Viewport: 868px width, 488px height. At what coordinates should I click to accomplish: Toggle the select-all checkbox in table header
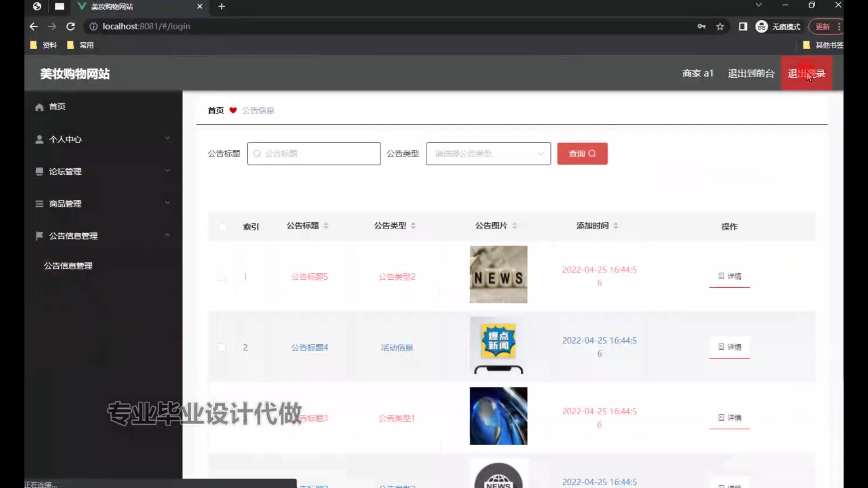pos(222,227)
